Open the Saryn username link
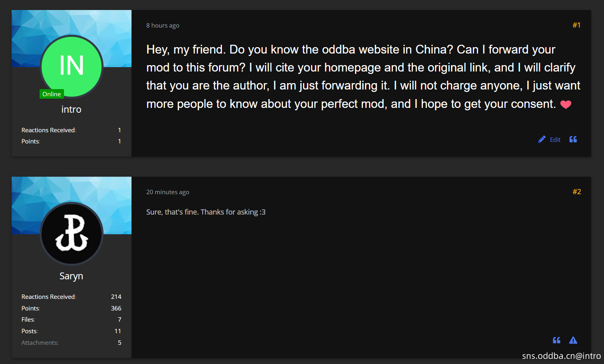This screenshot has width=604, height=364. (71, 276)
